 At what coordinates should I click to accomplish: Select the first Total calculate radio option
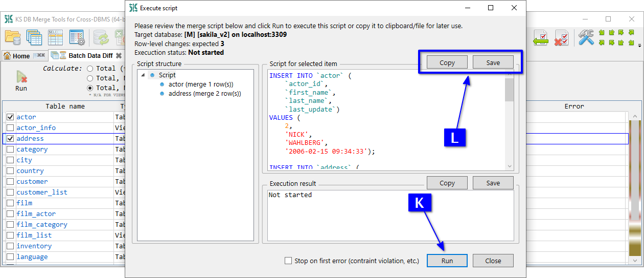point(90,68)
